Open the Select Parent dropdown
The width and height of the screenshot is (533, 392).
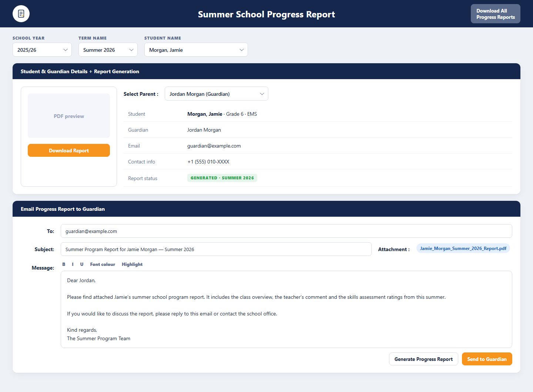217,94
